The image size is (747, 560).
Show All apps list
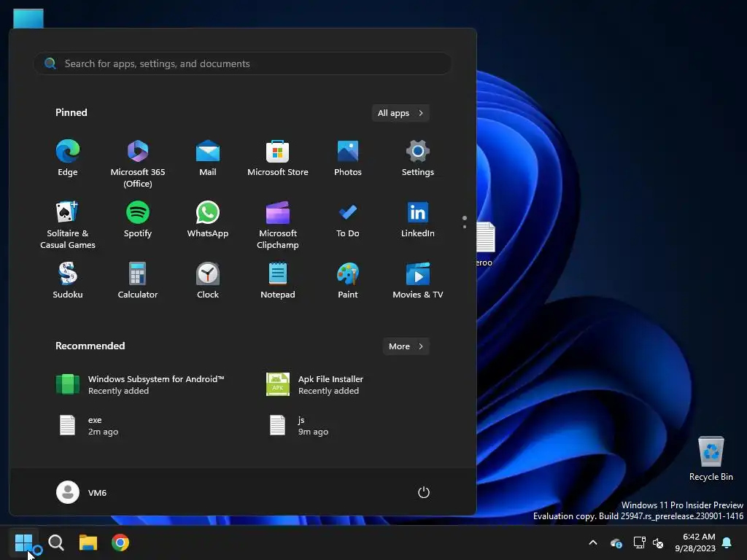coord(400,113)
